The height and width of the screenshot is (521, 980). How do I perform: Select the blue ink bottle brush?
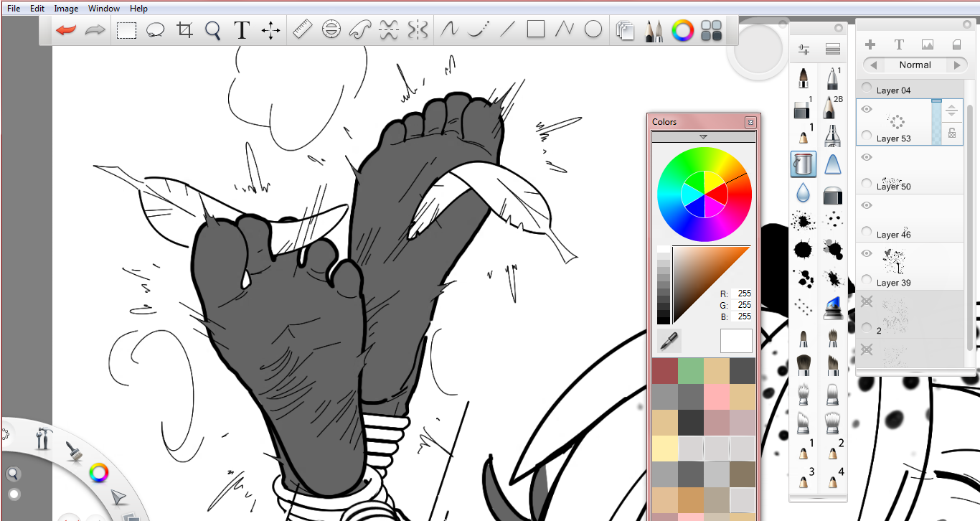[x=832, y=307]
